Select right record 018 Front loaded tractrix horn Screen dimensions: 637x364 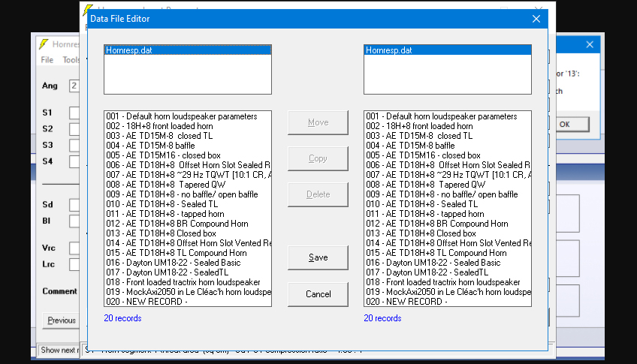(447, 282)
